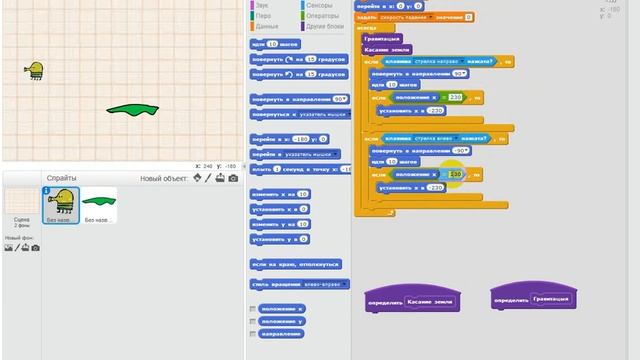Screen dimensions: 640x360
Task: Click Новый фон label
Action: 19,238
